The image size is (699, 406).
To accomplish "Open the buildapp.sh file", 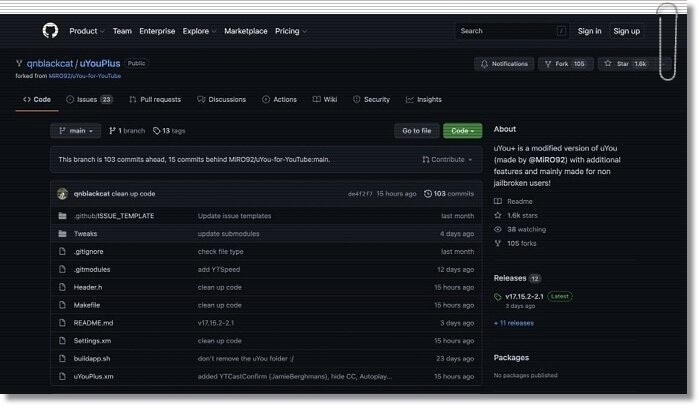I will click(92, 358).
